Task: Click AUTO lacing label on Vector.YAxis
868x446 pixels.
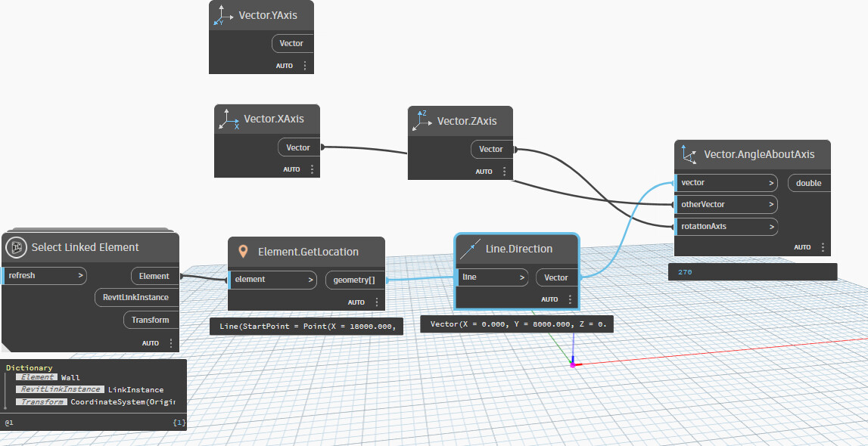Action: pos(285,66)
